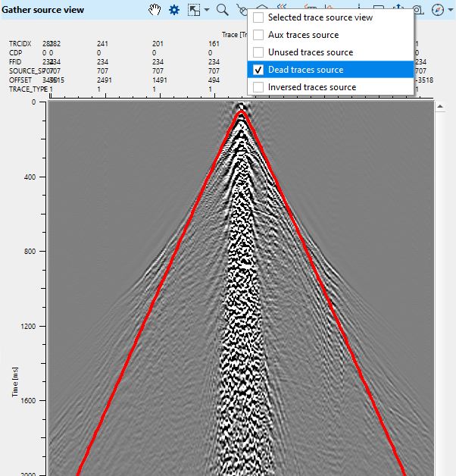Tick the Aux traces source checkbox
Viewport: 456px width, 476px height.
pyautogui.click(x=258, y=35)
